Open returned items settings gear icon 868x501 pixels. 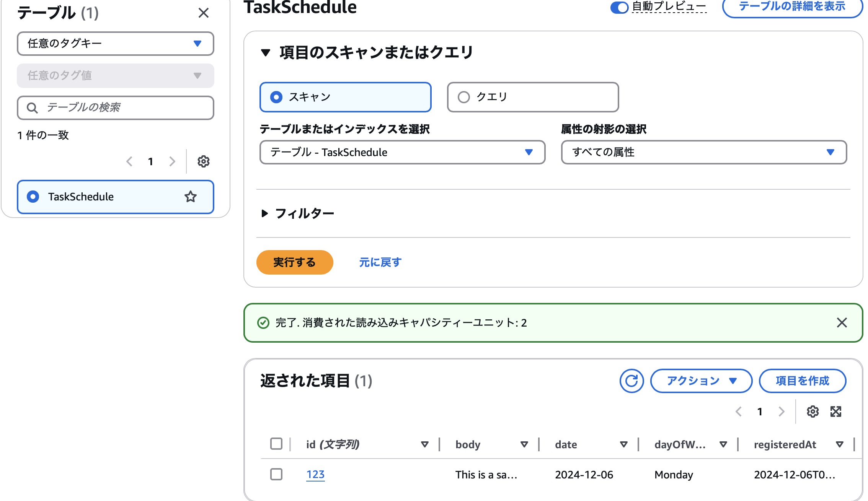[x=813, y=412]
